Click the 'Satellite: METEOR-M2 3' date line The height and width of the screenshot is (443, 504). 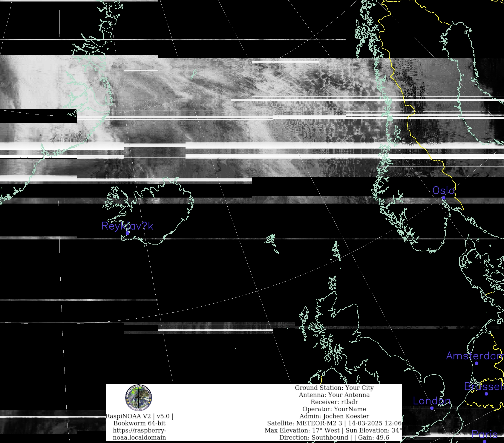[334, 423]
